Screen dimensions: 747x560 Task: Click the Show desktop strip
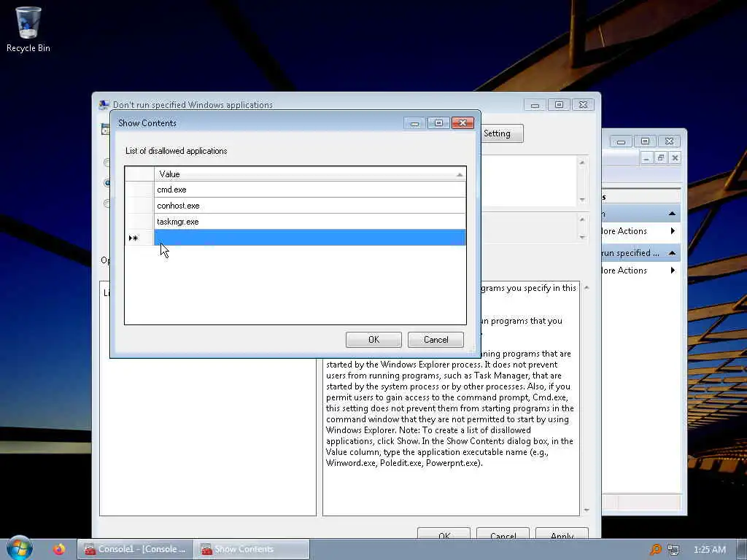tap(742, 550)
